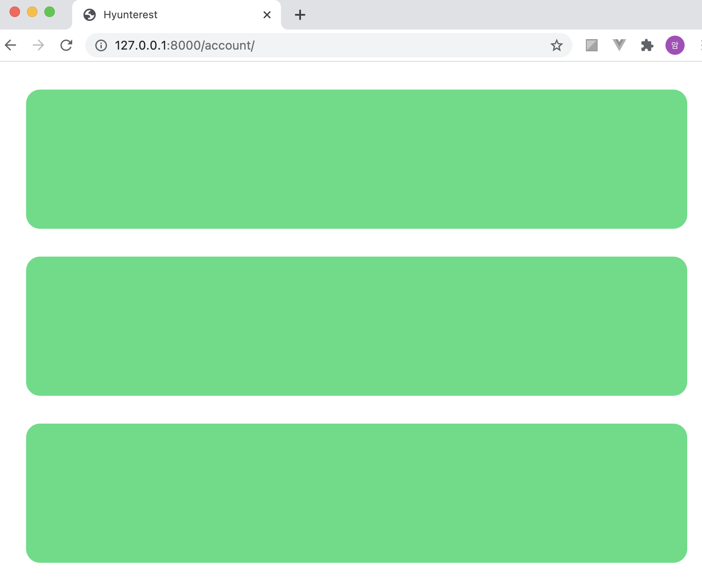The height and width of the screenshot is (588, 702).
Task: Open the Extensions puzzle-piece menu
Action: click(x=647, y=45)
